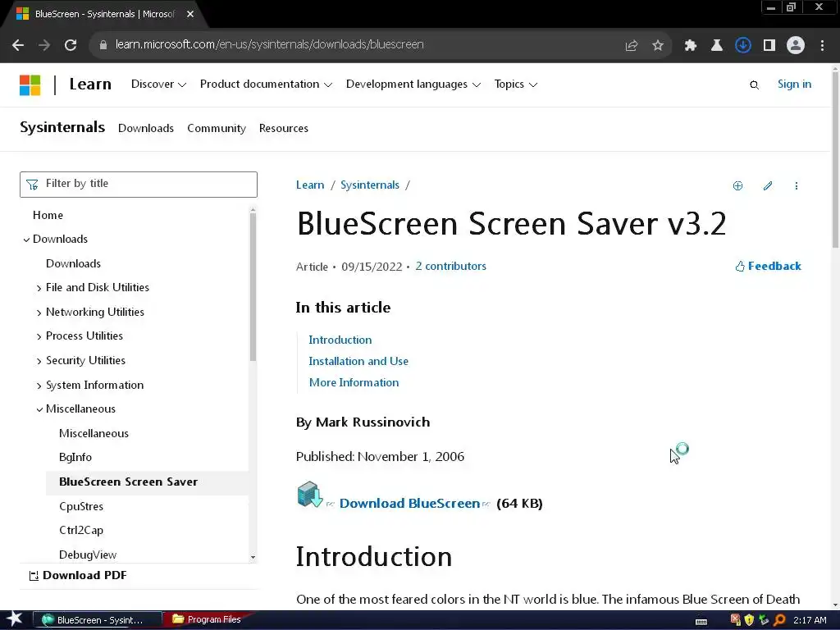The height and width of the screenshot is (630, 840).
Task: Expand the Topics menu
Action: pos(516,84)
